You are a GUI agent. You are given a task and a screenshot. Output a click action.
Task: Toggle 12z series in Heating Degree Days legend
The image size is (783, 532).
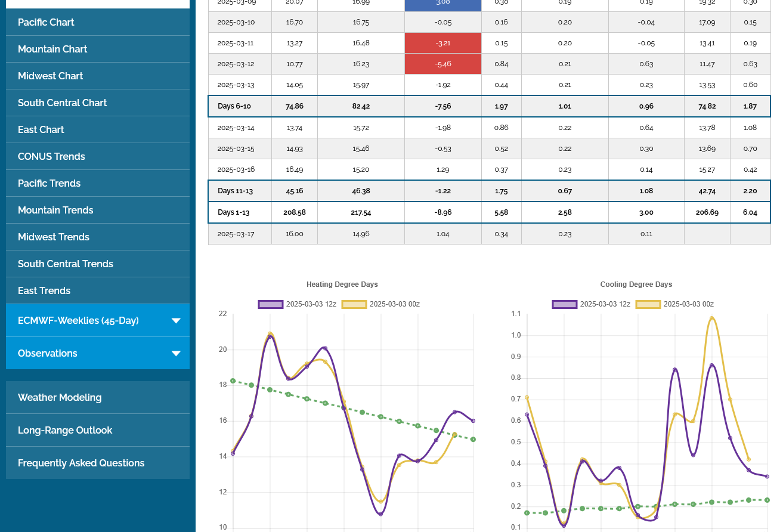point(298,304)
